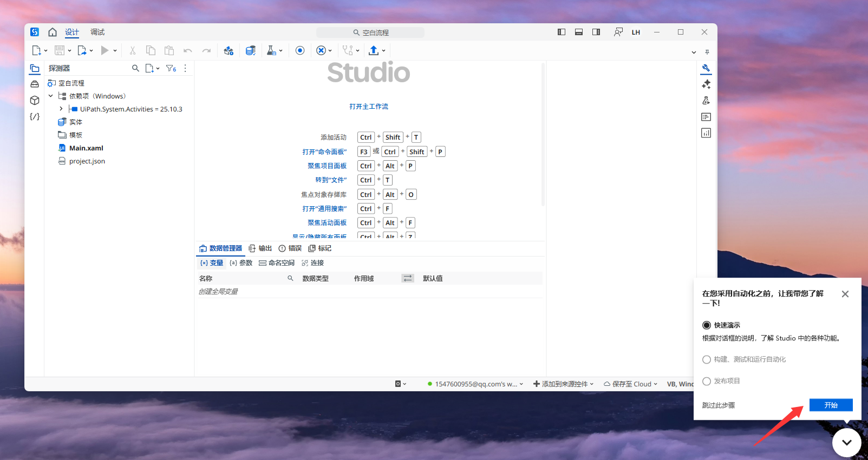Click the Cut scissors icon
The height and width of the screenshot is (460, 868).
[x=132, y=50]
